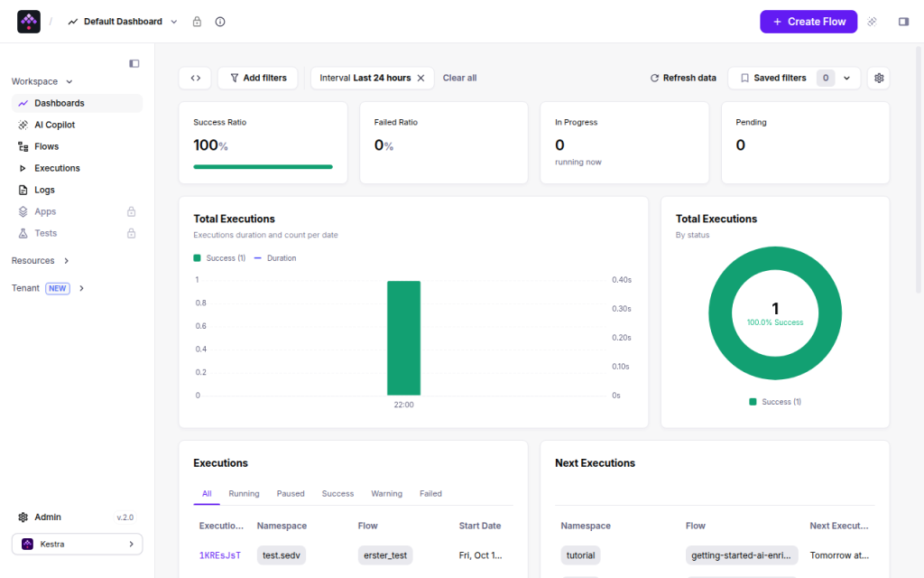Screen dimensions: 924x578
Task: Click Refresh data
Action: (683, 78)
